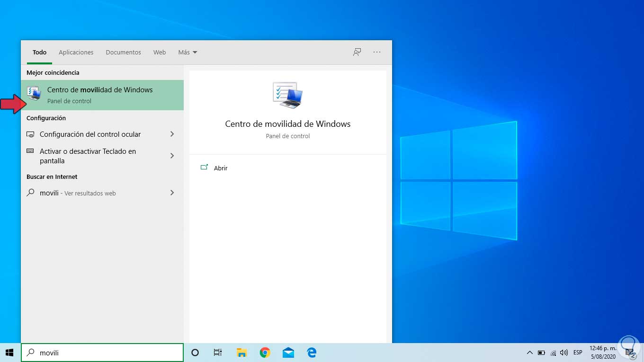Click Panel de control text in preview pane
The image size is (644, 362).
pos(288,136)
